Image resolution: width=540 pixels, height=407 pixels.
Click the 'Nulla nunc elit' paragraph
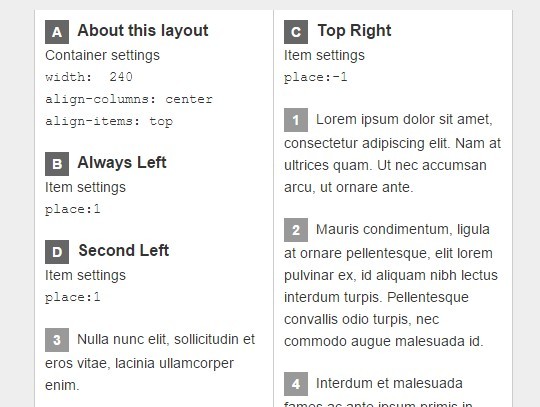(x=150, y=362)
